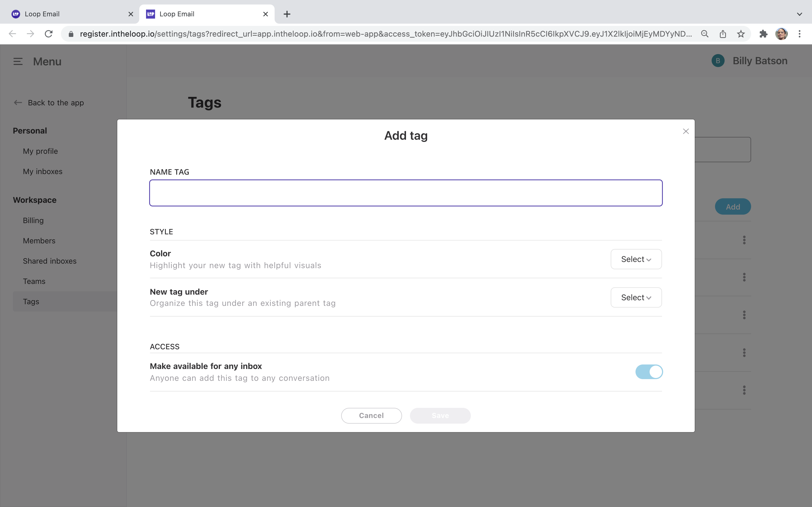Click the browser back navigation arrow
This screenshot has height=507, width=812.
point(12,34)
